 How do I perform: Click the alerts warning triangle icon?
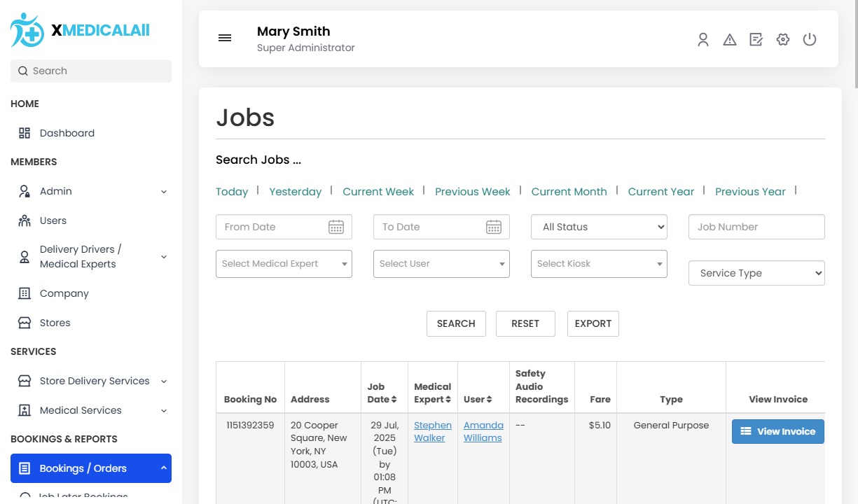(x=730, y=40)
